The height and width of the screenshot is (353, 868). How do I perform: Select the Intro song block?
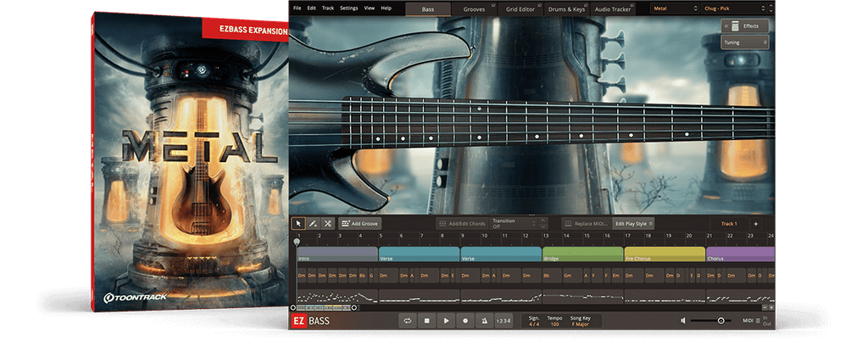(x=337, y=255)
